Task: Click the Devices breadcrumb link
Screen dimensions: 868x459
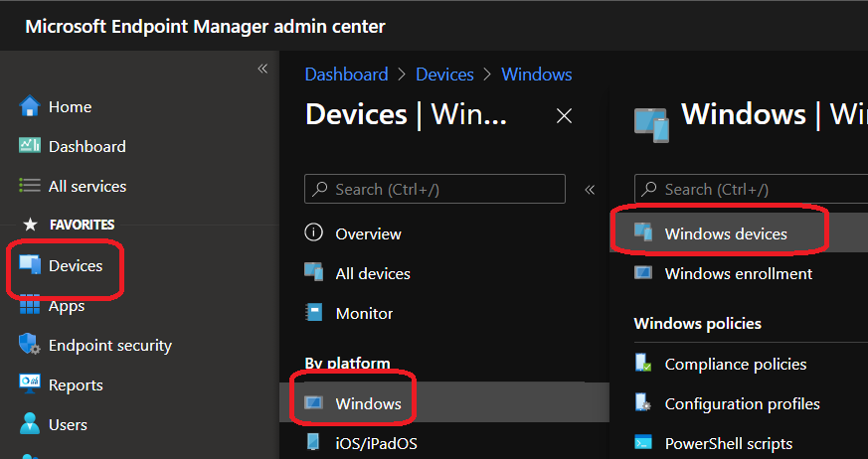Action: [444, 75]
